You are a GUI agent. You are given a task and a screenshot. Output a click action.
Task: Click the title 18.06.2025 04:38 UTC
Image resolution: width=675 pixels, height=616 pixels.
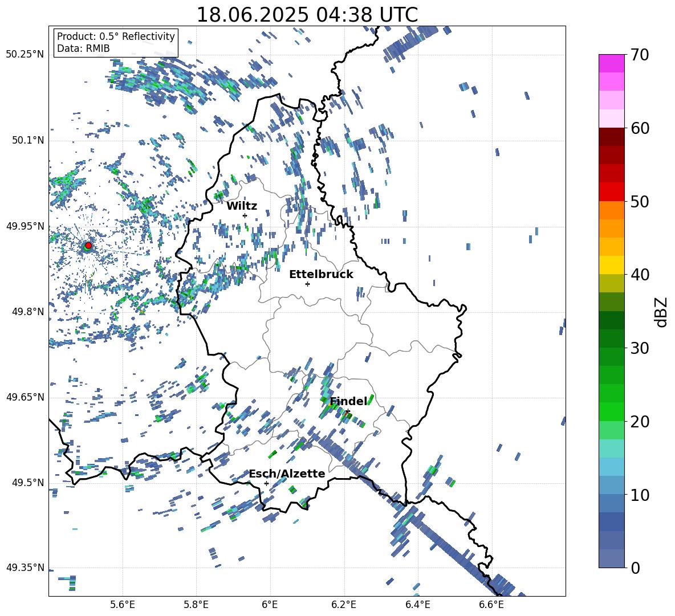[307, 15]
